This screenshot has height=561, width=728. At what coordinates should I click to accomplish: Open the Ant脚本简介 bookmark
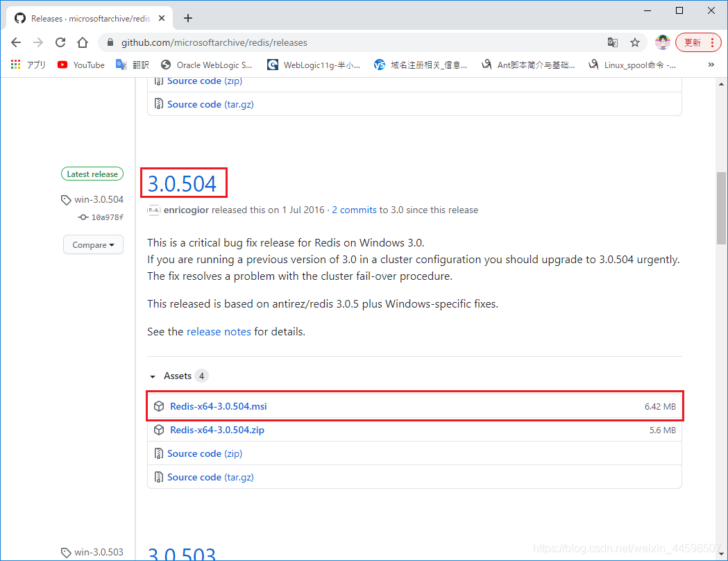pyautogui.click(x=527, y=65)
